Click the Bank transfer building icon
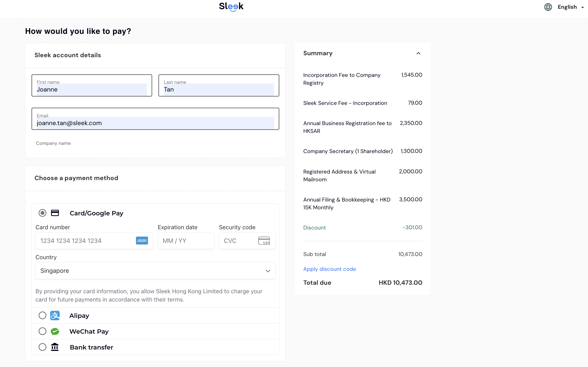Screen dimensions: 588x367 click(55, 347)
